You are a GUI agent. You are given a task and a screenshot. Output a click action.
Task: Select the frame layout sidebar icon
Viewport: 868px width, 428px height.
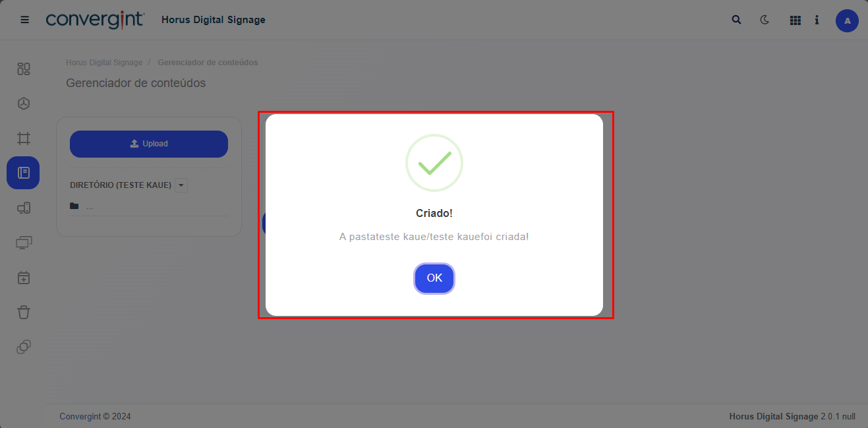24,138
